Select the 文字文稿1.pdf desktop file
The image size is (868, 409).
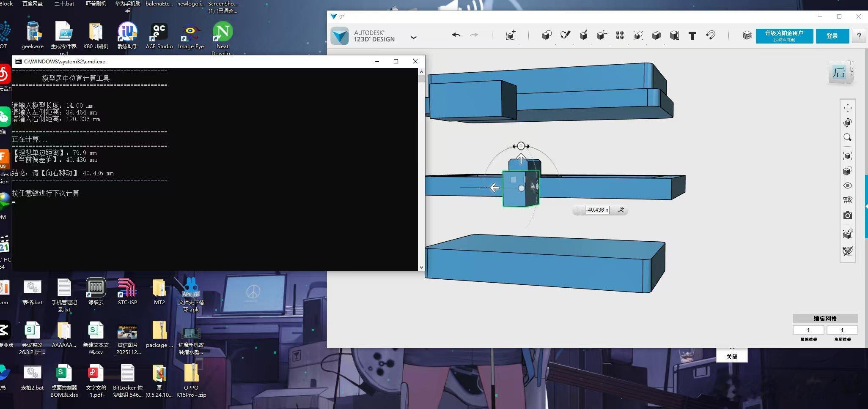click(96, 381)
